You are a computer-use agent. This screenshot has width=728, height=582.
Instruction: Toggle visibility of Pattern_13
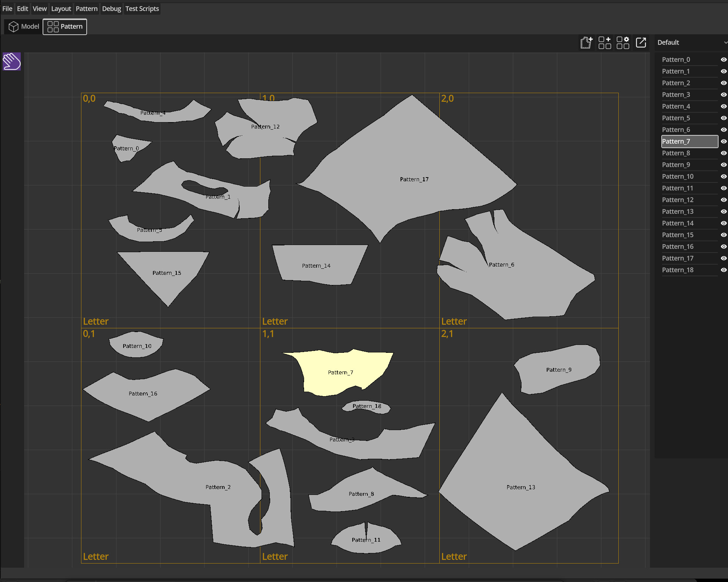click(723, 211)
